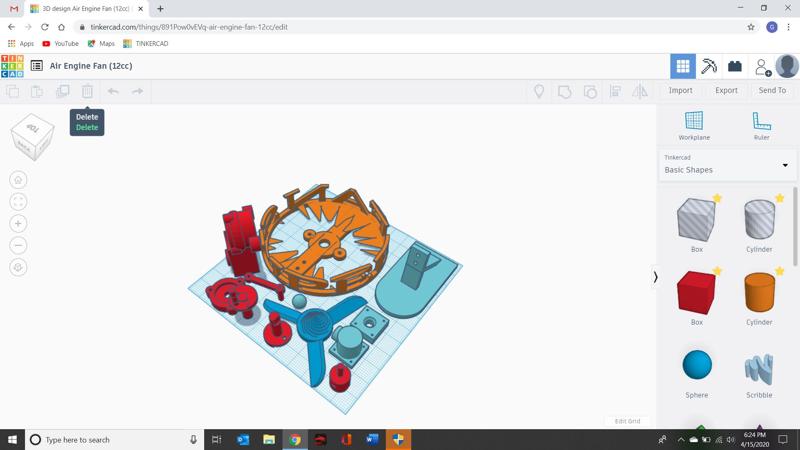Click the Import button

coord(681,90)
